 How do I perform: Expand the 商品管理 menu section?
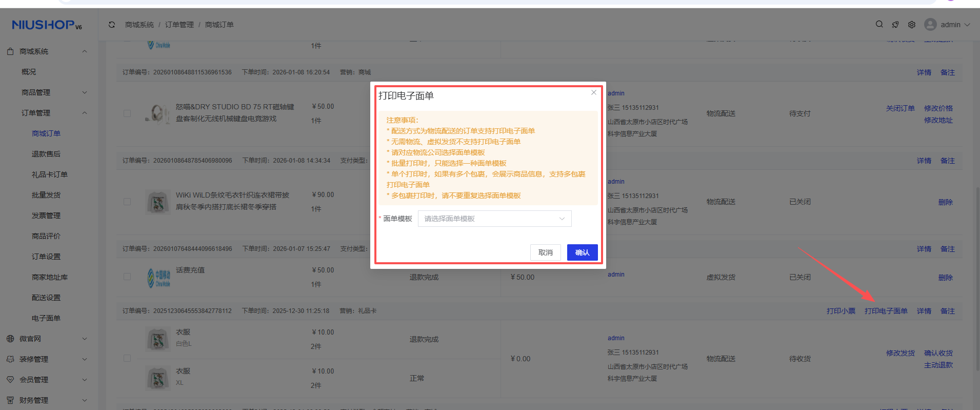pos(85,92)
